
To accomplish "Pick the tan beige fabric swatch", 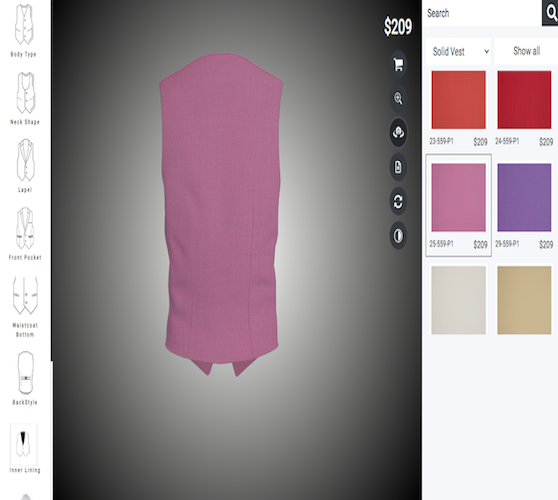I will 524,300.
